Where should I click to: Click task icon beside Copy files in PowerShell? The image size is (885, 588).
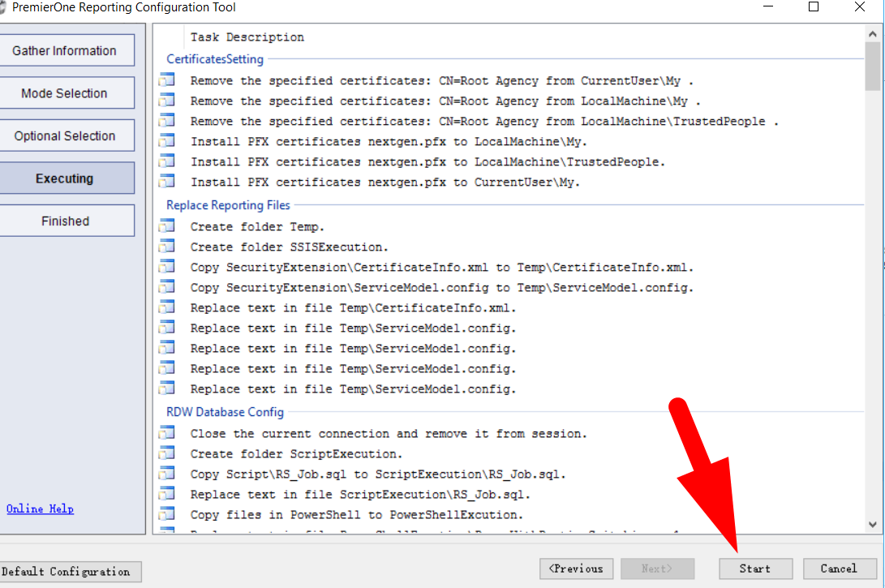point(166,515)
